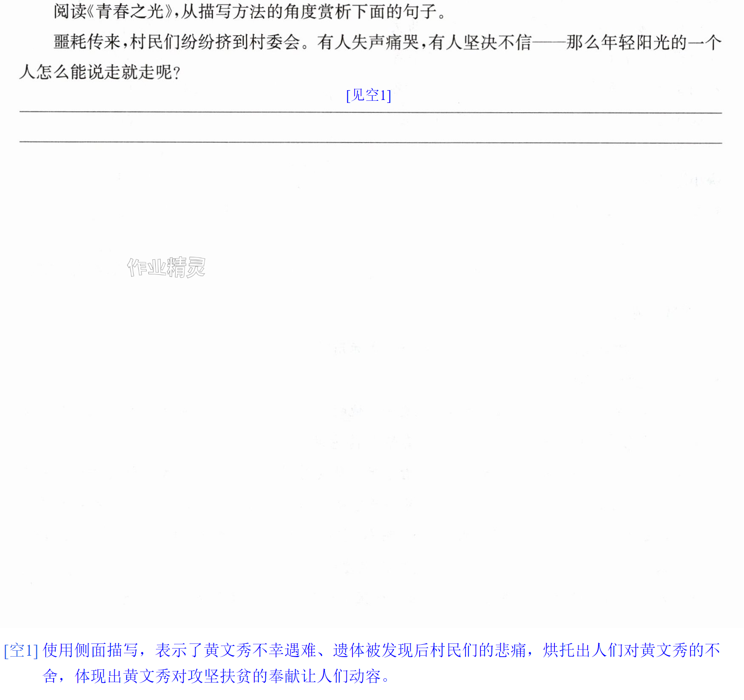Click the phrase 攻坚扶贫 in the answer

pyautogui.click(x=220, y=676)
